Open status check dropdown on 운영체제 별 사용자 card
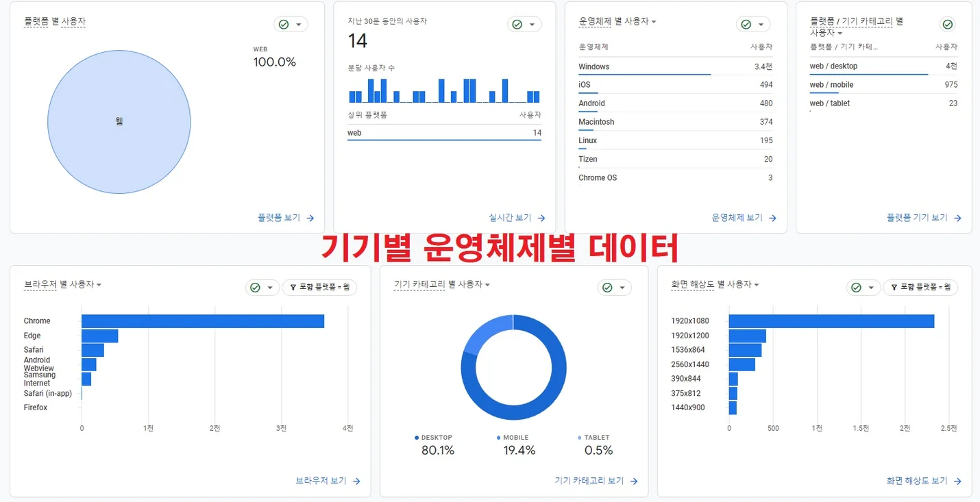 click(x=753, y=24)
